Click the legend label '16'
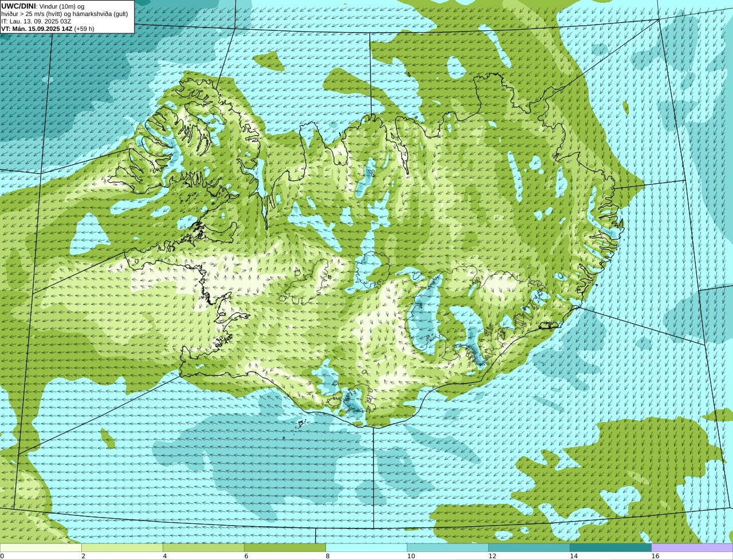733x560 pixels. (655, 556)
